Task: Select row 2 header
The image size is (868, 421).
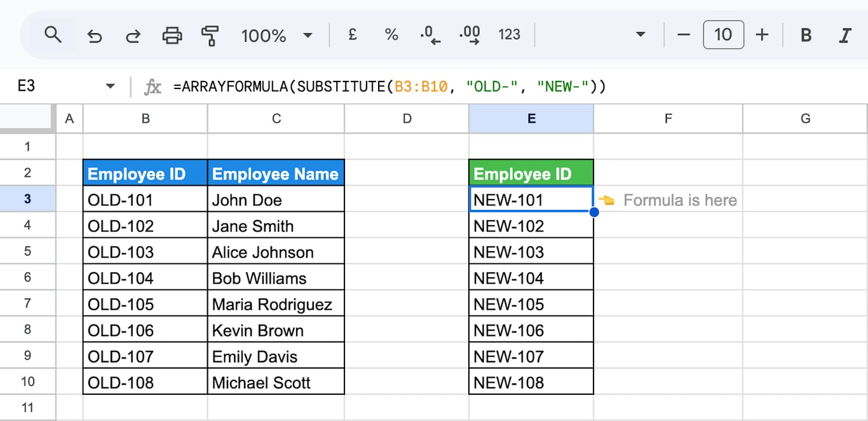Action: [28, 173]
